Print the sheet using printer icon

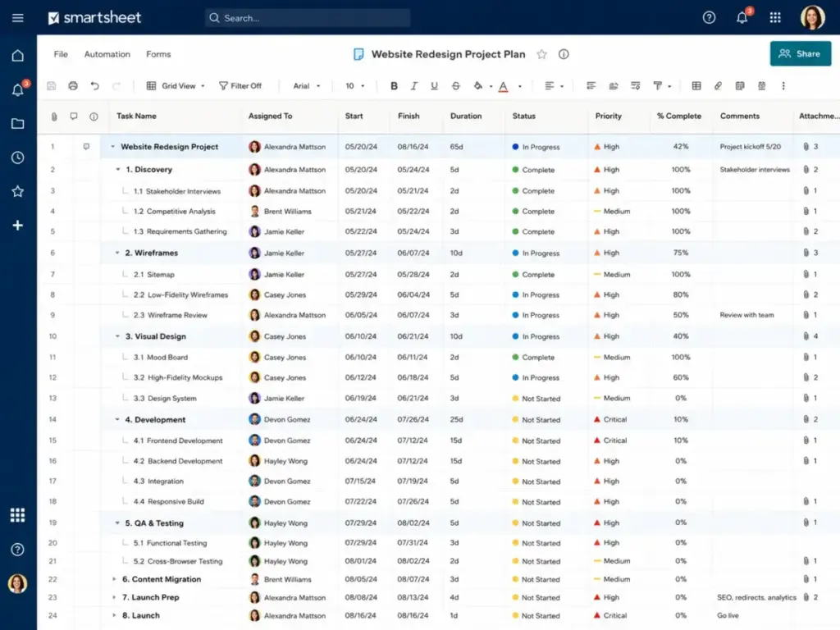pos(73,85)
